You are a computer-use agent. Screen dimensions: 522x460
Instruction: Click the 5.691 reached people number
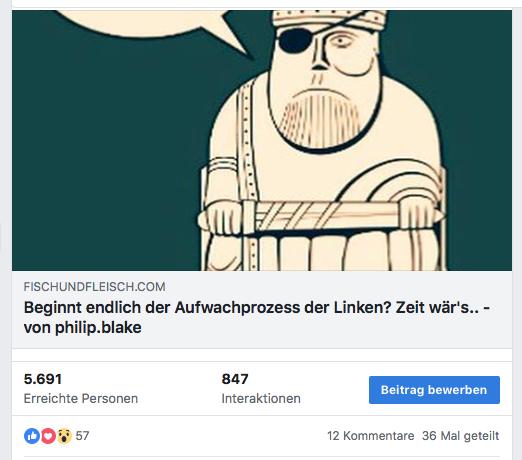click(43, 379)
